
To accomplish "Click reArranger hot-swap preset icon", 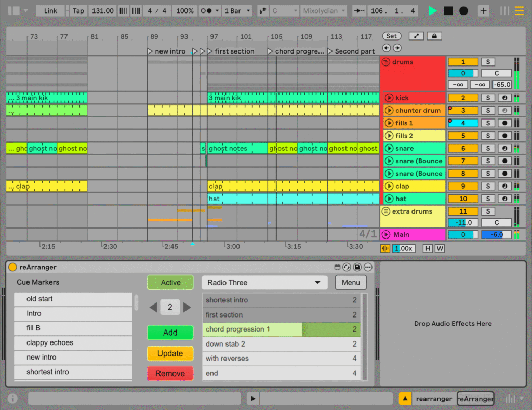I will click(347, 267).
